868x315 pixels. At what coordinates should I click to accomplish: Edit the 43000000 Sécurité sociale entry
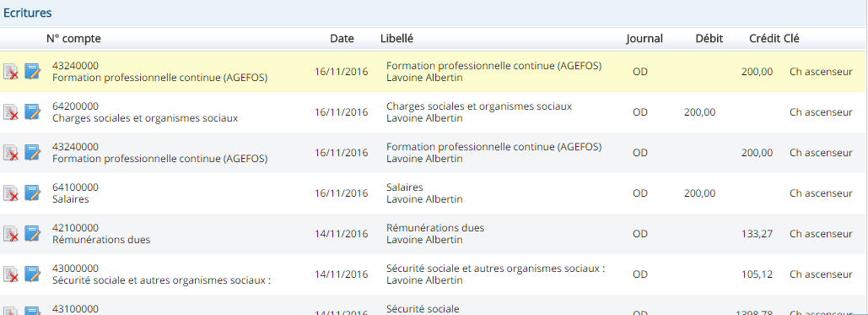33,274
